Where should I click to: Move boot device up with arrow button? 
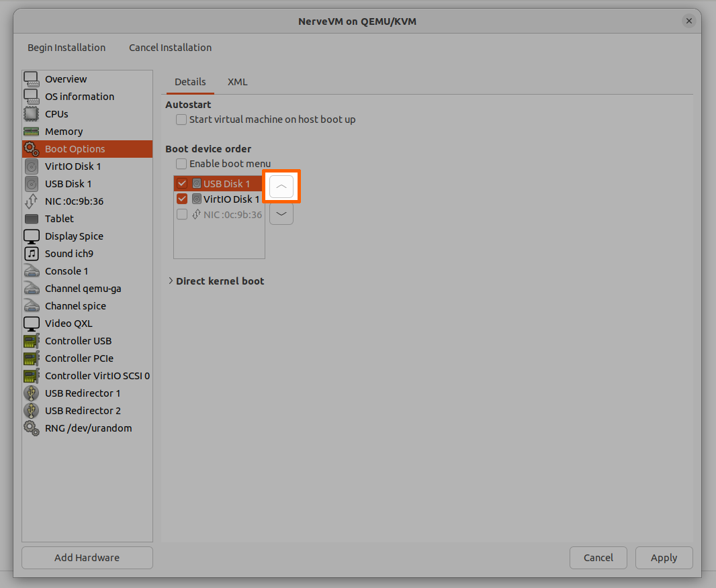point(281,186)
